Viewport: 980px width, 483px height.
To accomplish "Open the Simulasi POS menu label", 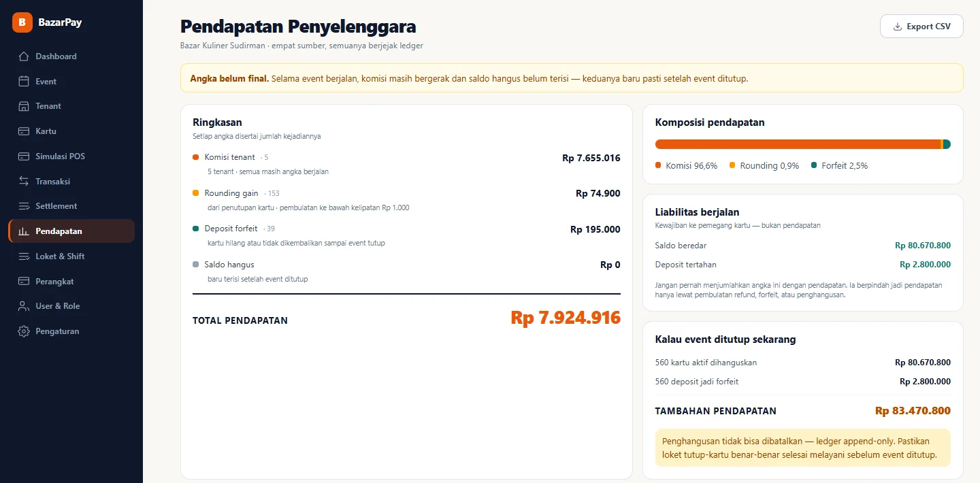I will [61, 156].
